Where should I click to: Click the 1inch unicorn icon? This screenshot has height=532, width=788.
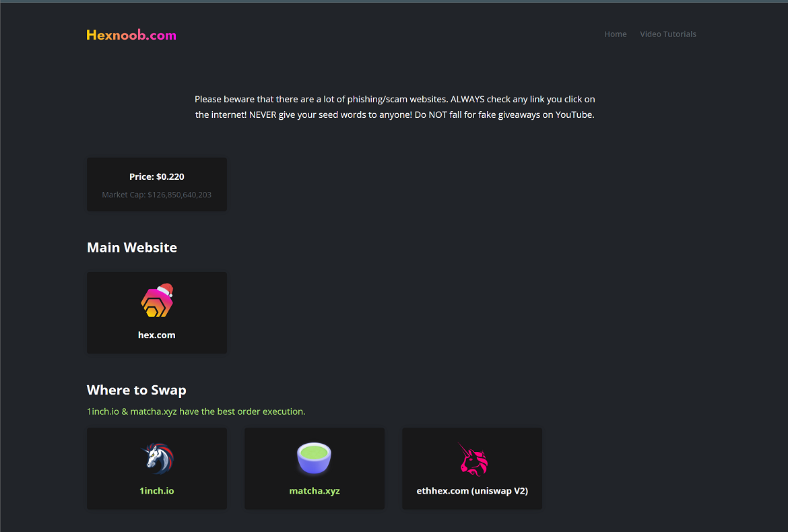point(158,458)
